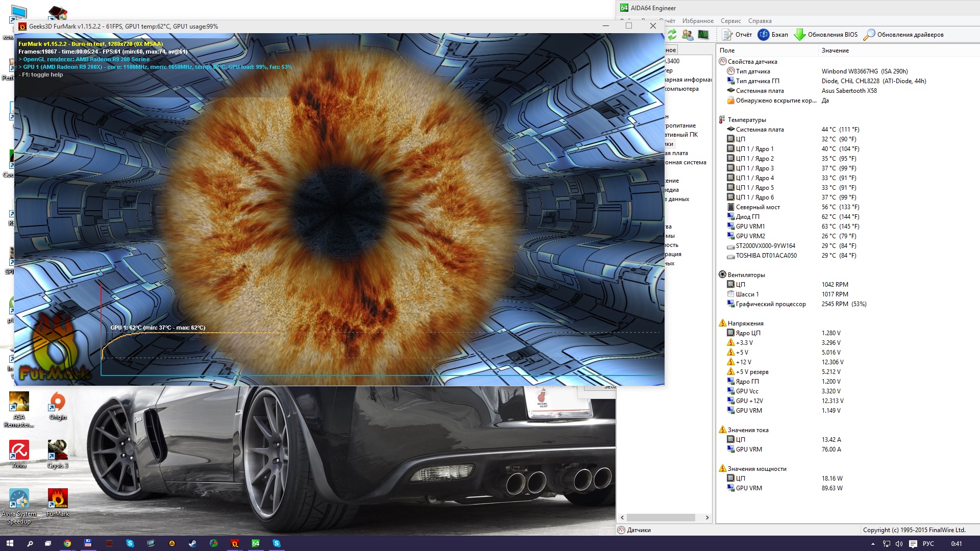980x551 pixels.
Task: Sort by the Поле column header
Action: click(x=727, y=51)
